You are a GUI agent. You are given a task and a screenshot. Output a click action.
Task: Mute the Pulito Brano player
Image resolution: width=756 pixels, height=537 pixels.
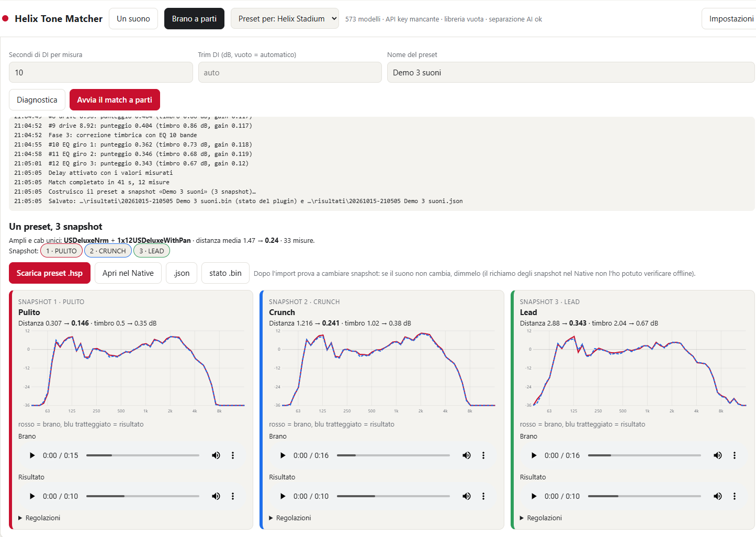[x=216, y=455]
